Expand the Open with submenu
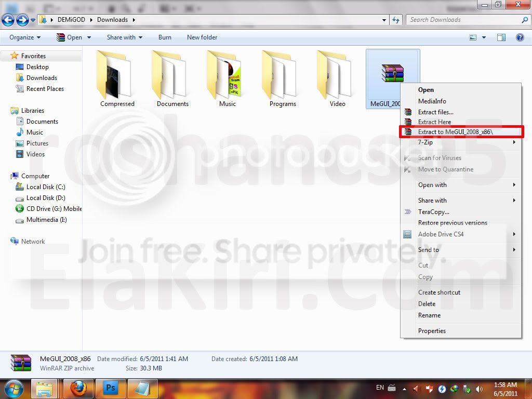The image size is (532, 399). [461, 185]
